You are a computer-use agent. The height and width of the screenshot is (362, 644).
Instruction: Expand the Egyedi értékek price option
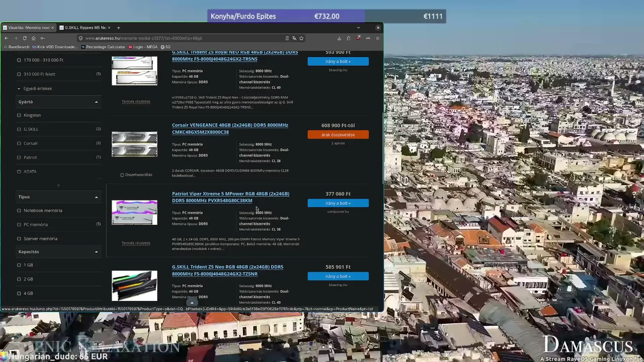(x=35, y=88)
